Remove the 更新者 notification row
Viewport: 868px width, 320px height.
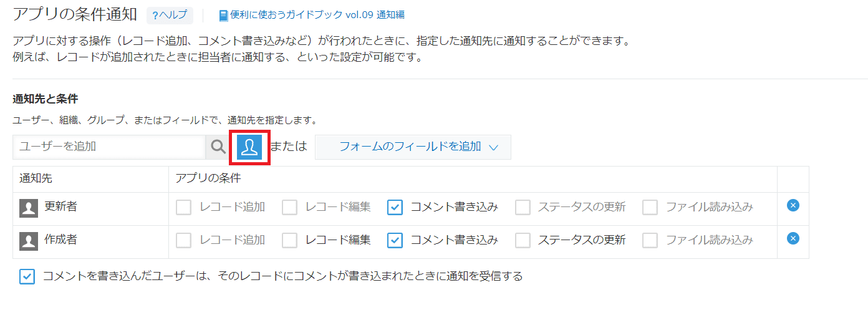coord(793,206)
